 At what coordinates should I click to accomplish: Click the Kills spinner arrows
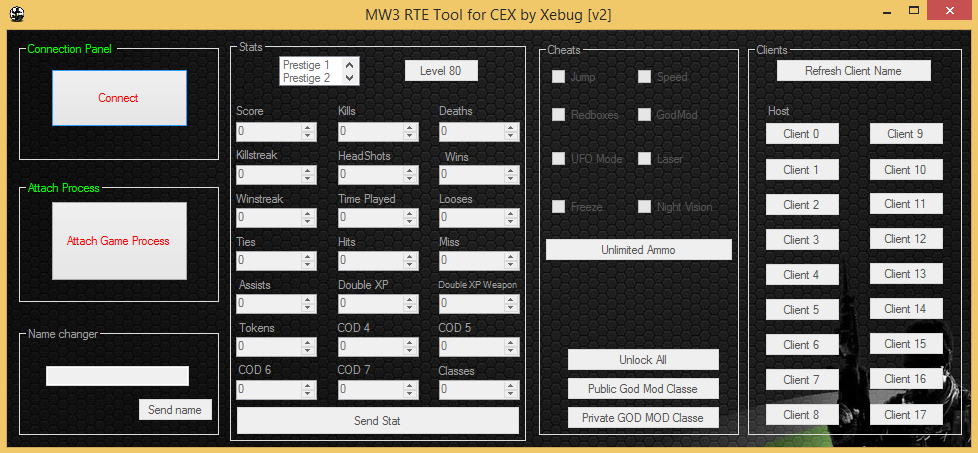pos(410,132)
